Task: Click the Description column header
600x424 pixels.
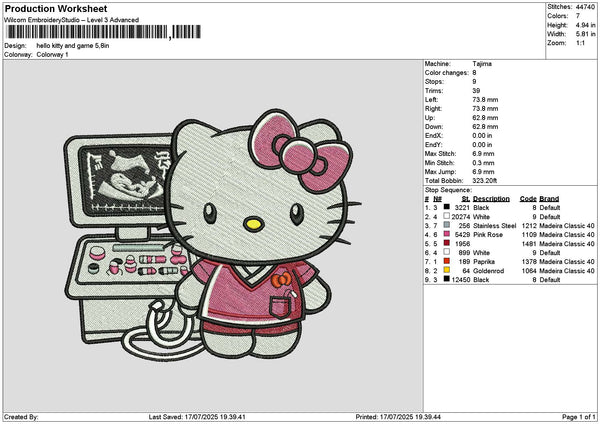Action: 491,199
